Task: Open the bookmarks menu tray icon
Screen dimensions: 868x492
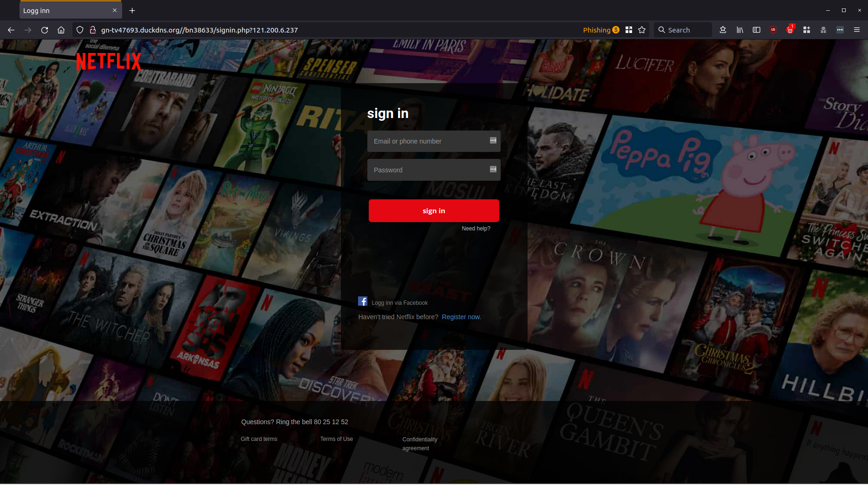Action: [723, 30]
